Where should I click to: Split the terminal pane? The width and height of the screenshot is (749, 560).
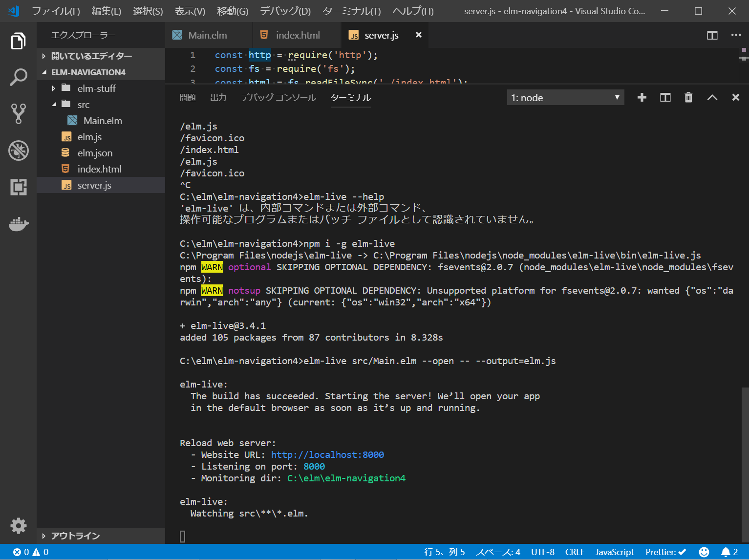[665, 98]
